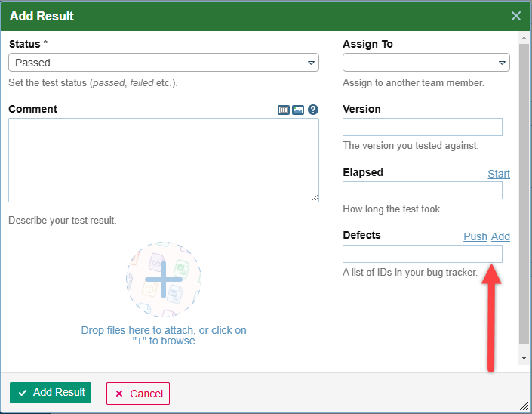Start the Elapsed timer link
The height and width of the screenshot is (414, 532).
tap(499, 174)
